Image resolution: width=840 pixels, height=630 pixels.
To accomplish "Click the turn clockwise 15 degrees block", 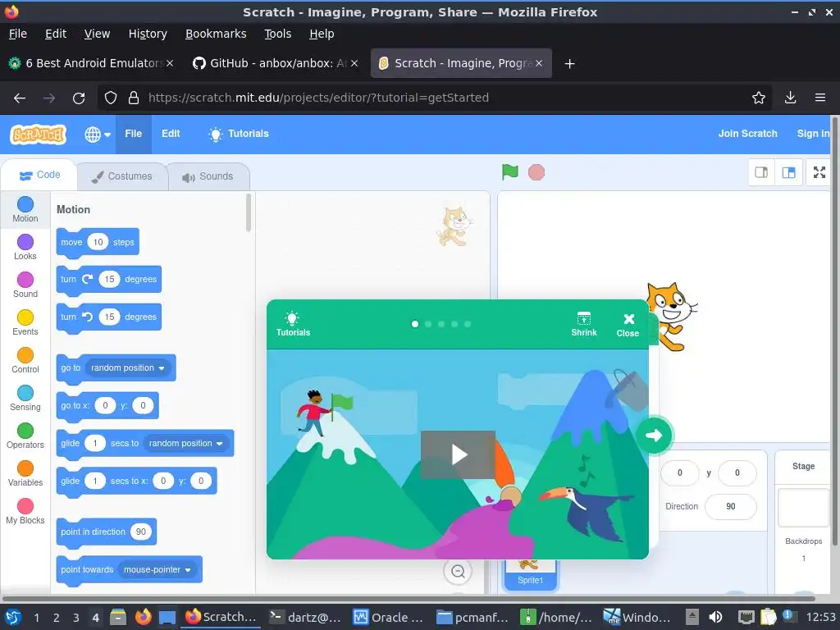I will (109, 280).
